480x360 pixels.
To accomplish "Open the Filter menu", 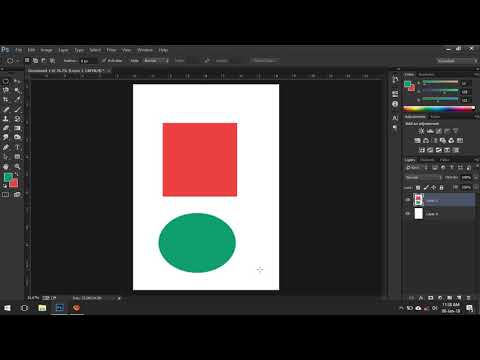I will point(111,50).
